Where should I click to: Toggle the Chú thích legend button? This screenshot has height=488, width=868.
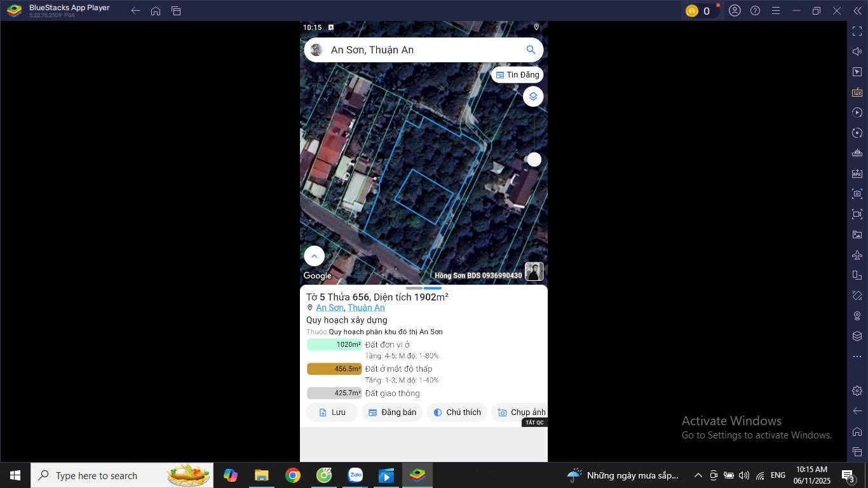pyautogui.click(x=457, y=412)
